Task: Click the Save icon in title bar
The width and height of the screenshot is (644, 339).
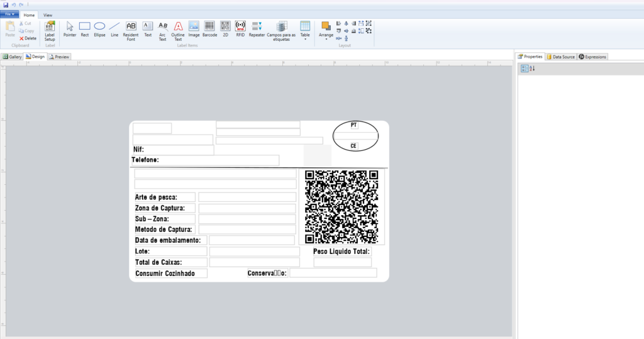Action: point(5,5)
